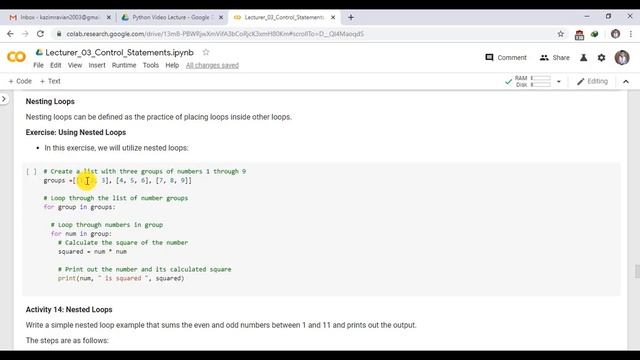640x360 pixels.
Task: Click the 'for group in groups:' line
Action: click(x=79, y=207)
